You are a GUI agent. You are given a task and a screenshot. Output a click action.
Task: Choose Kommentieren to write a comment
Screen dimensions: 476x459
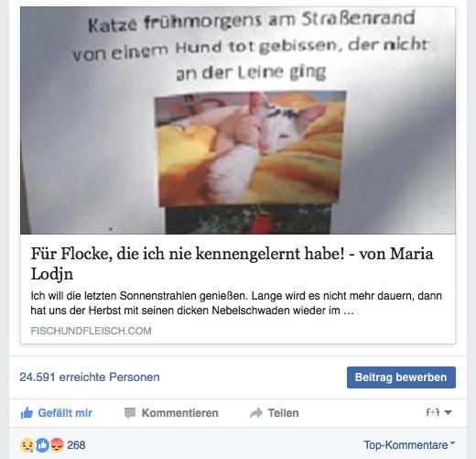tap(179, 413)
